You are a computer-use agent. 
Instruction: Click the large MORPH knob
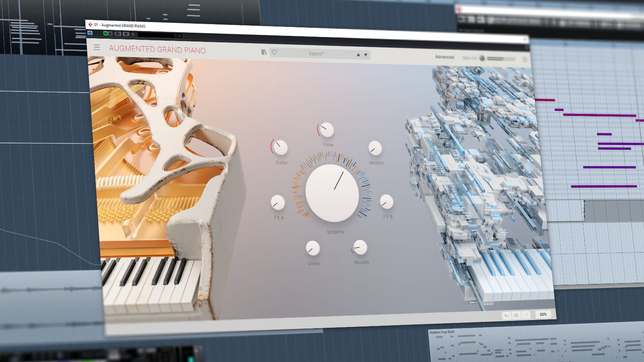point(332,193)
